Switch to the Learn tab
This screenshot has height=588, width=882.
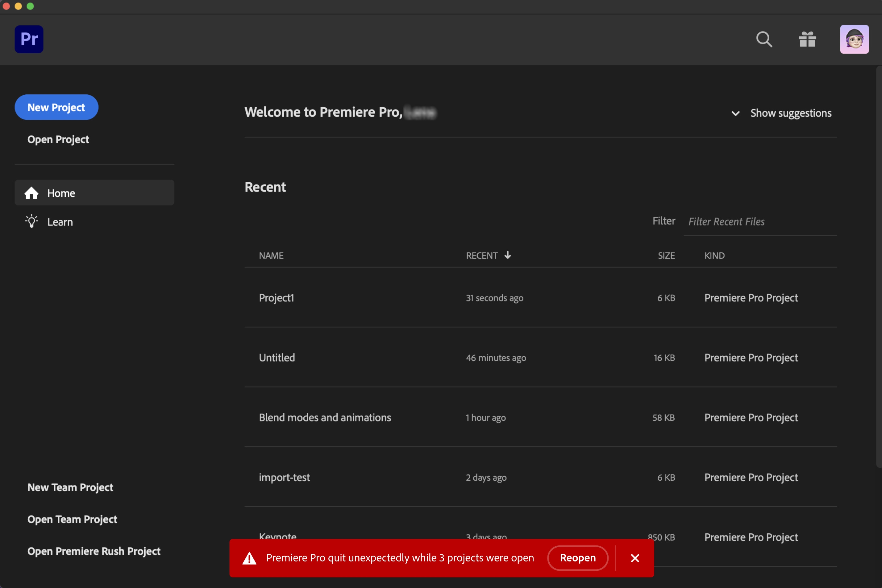point(60,222)
